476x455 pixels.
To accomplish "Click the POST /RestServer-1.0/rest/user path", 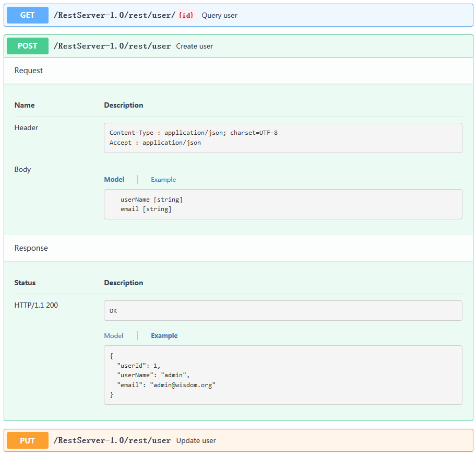I will pyautogui.click(x=112, y=46).
